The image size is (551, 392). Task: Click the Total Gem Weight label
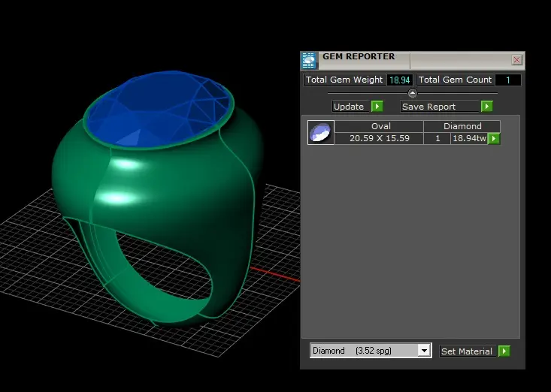(344, 80)
